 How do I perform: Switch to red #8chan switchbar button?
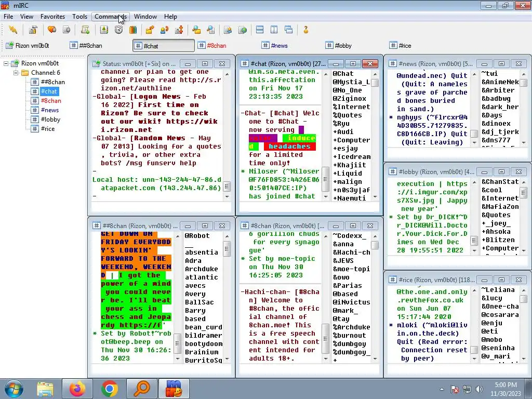pyautogui.click(x=228, y=46)
